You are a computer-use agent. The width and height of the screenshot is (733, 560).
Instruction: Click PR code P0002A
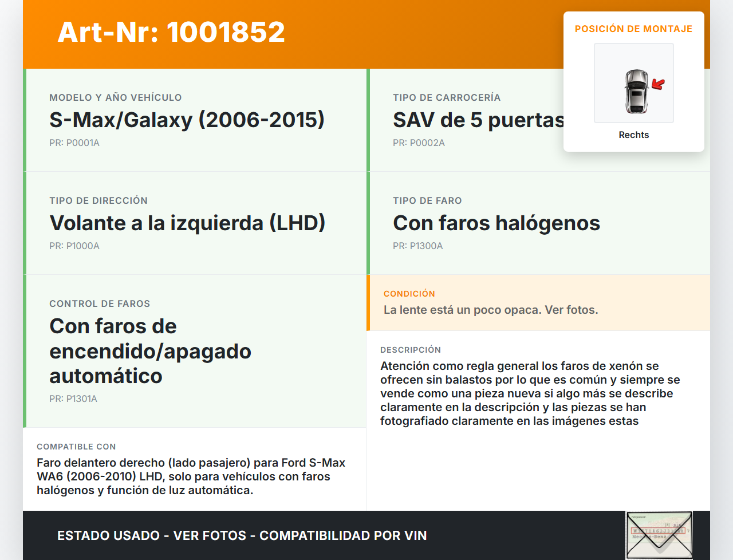pyautogui.click(x=419, y=143)
